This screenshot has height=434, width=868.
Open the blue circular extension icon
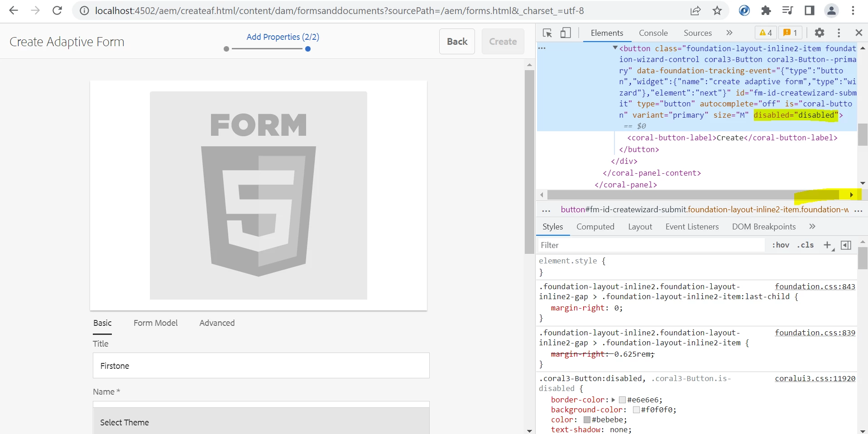click(x=744, y=10)
